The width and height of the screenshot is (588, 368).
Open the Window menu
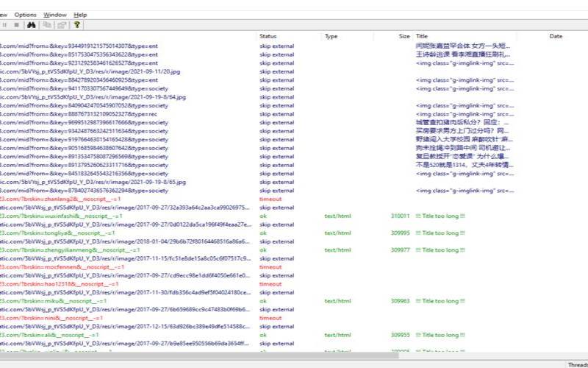55,15
